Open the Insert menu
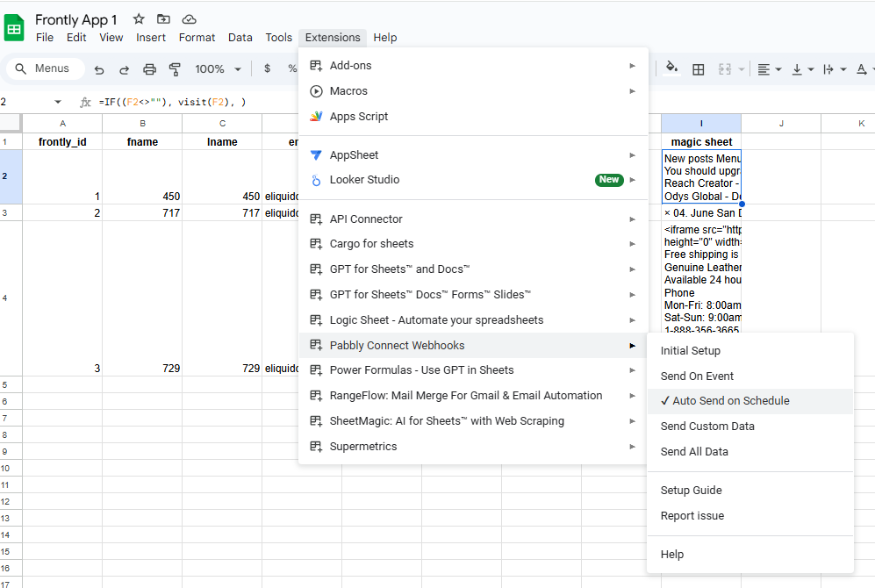Viewport: 875px width, 588px height. [x=151, y=38]
